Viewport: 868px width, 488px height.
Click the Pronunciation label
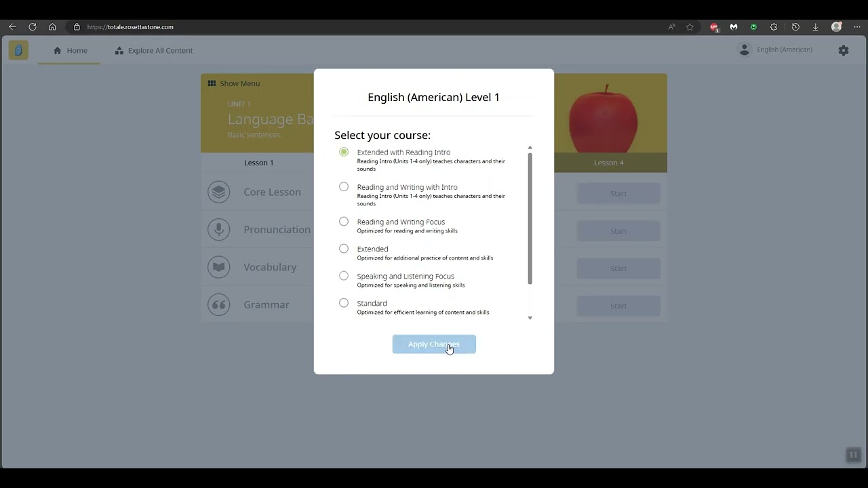click(x=277, y=230)
